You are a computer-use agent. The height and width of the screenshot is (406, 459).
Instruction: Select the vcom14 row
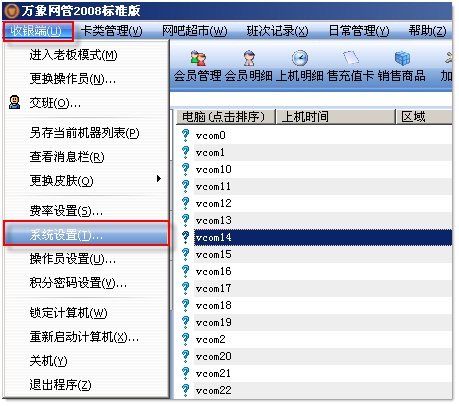pos(323,237)
